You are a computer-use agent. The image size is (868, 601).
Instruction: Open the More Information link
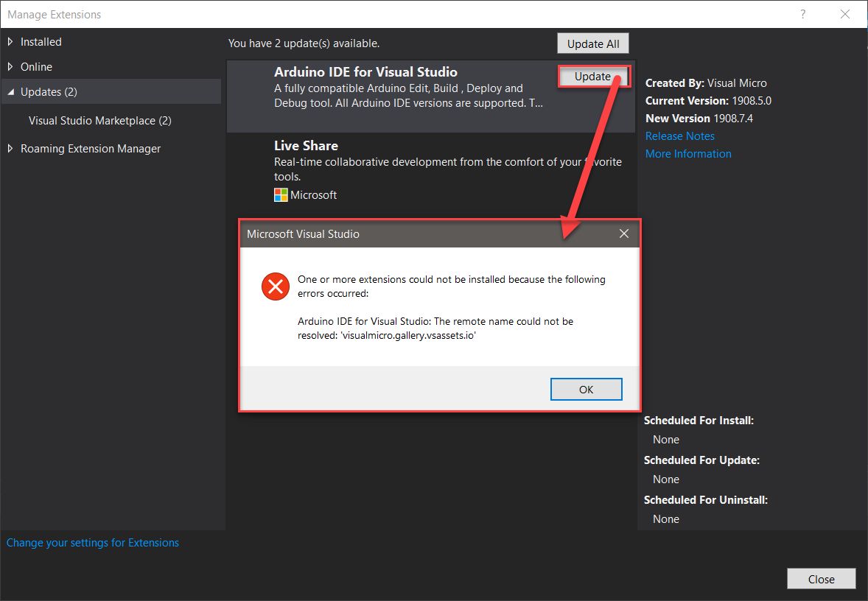(688, 154)
